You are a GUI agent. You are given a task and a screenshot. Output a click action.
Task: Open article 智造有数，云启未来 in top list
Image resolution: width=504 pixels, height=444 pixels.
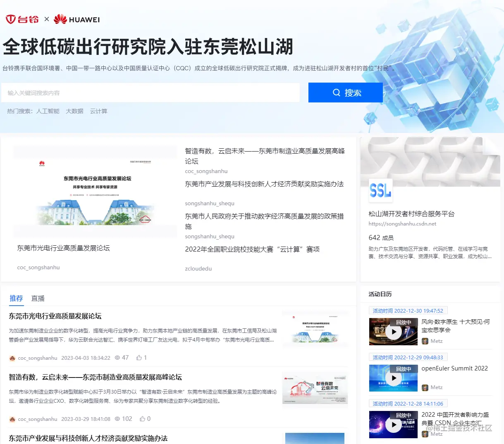click(265, 156)
